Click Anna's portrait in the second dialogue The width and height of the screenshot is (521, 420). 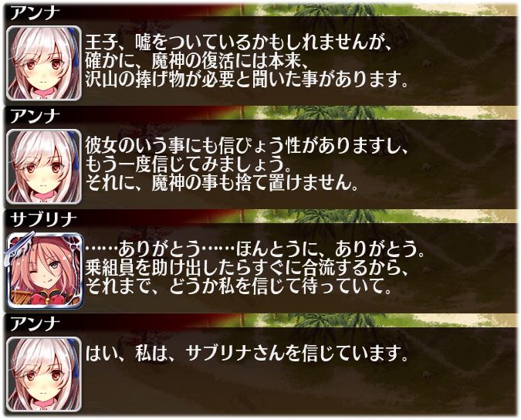pos(44,167)
